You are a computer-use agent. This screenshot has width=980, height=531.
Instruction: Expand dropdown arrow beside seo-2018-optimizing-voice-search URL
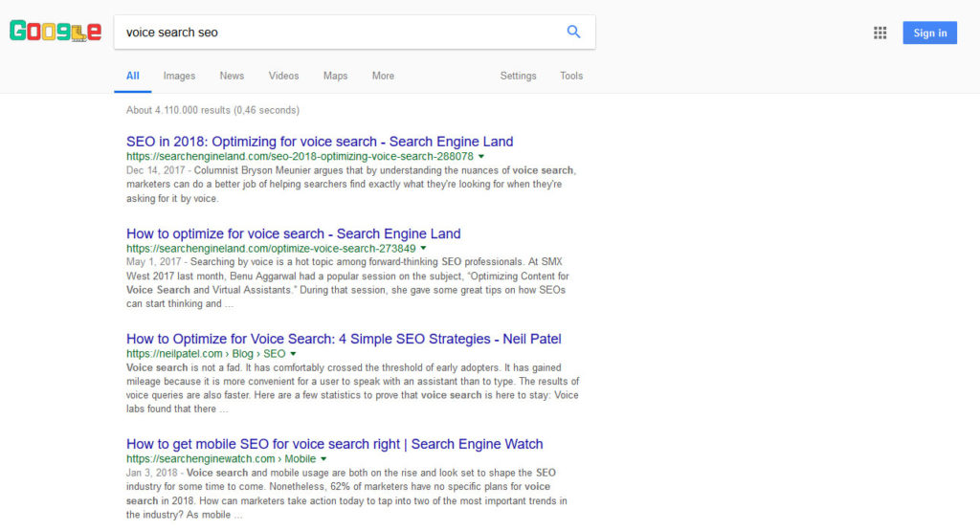click(x=481, y=156)
